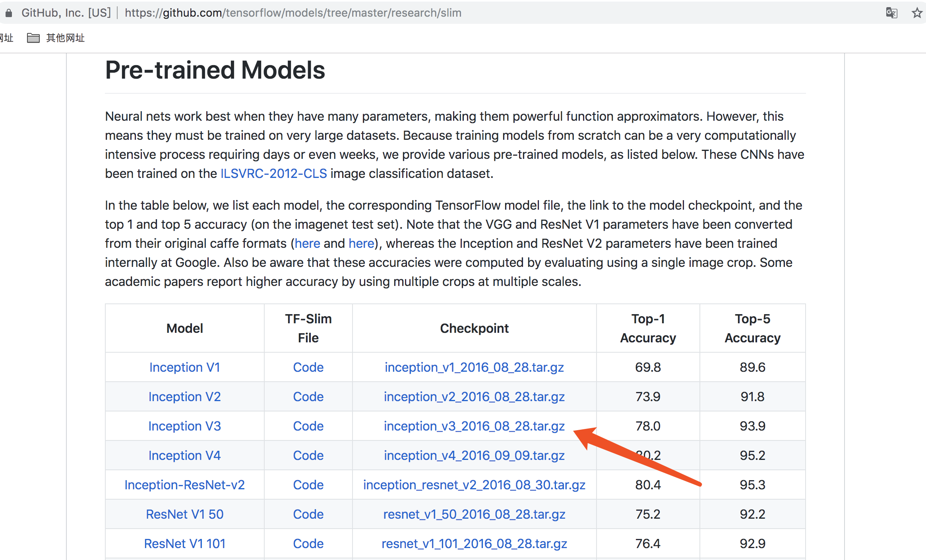Screen dimensions: 926x560
Task: Click the bookmark star icon
Action: pos(917,13)
